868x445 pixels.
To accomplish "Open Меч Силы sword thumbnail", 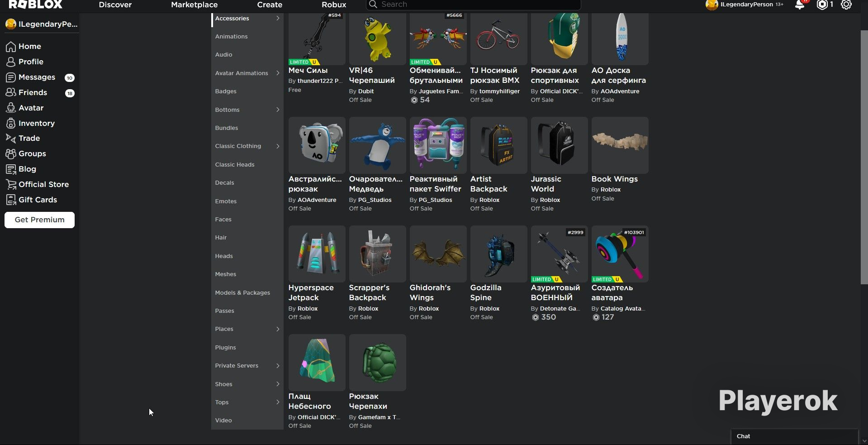I will (x=317, y=39).
